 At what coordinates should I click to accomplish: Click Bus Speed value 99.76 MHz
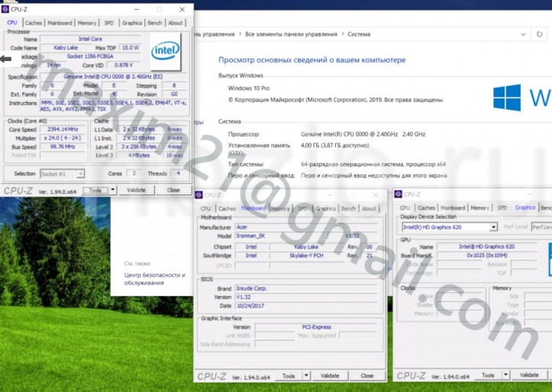tap(63, 146)
